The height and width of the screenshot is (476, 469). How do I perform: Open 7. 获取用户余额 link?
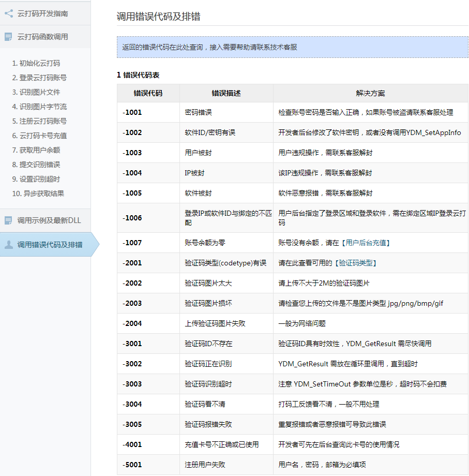pyautogui.click(x=36, y=150)
